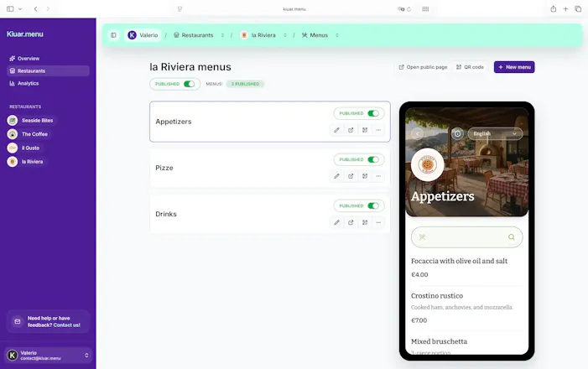Show QR code for Pizze menu
This screenshot has width=588, height=369.
tap(365, 176)
